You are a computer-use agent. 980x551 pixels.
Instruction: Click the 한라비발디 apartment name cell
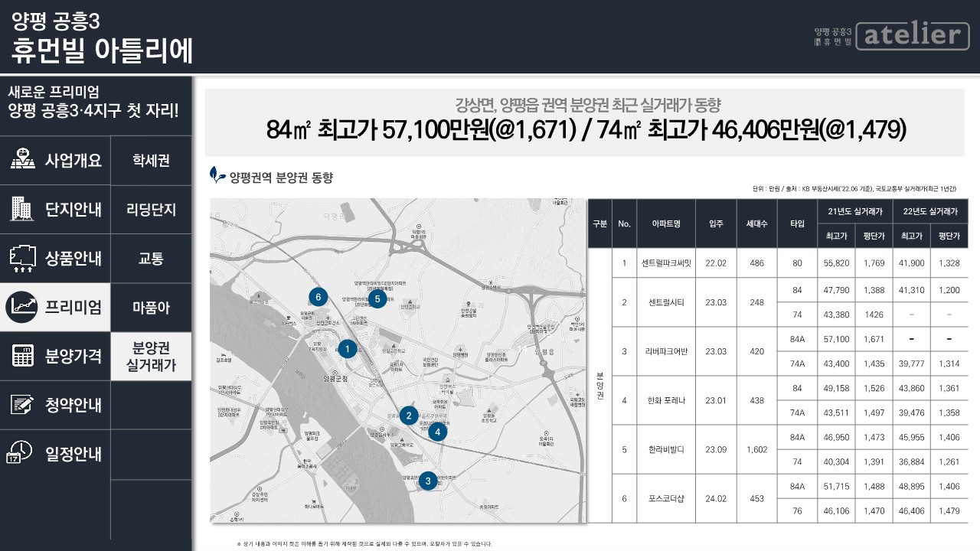(x=666, y=449)
